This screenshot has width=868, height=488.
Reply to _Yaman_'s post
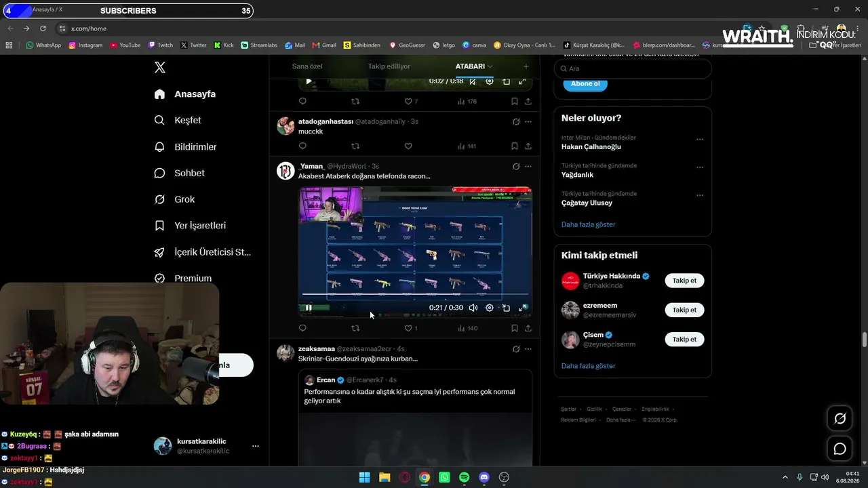coord(302,328)
